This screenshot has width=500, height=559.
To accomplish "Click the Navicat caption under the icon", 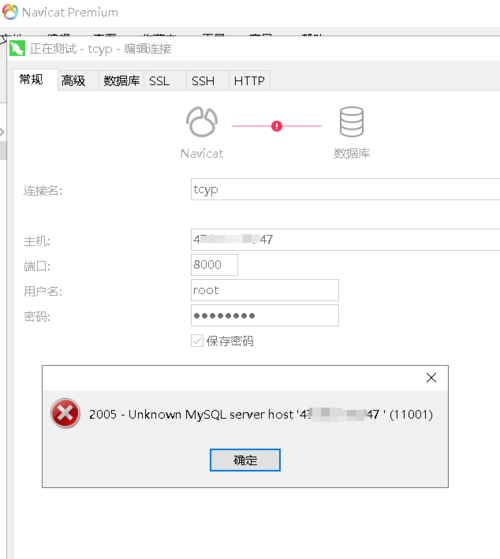I will 202,154.
